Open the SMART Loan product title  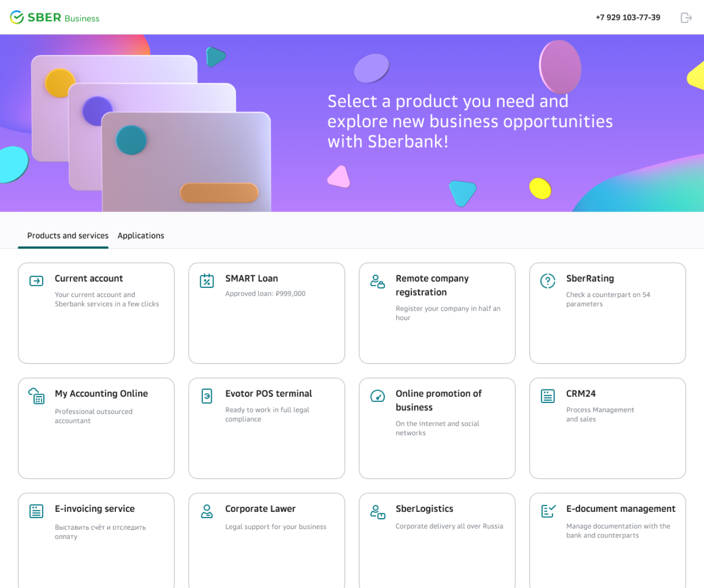[251, 278]
